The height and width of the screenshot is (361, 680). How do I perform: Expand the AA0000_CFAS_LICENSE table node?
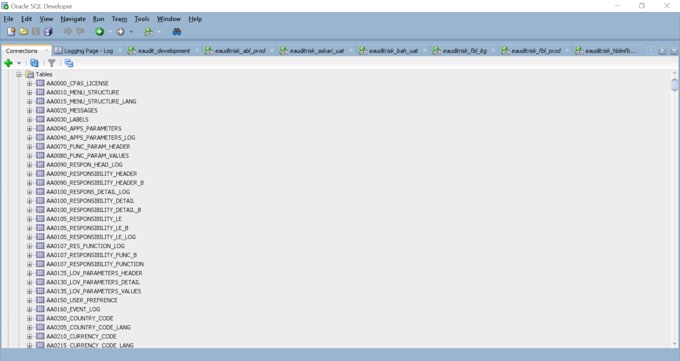click(29, 83)
